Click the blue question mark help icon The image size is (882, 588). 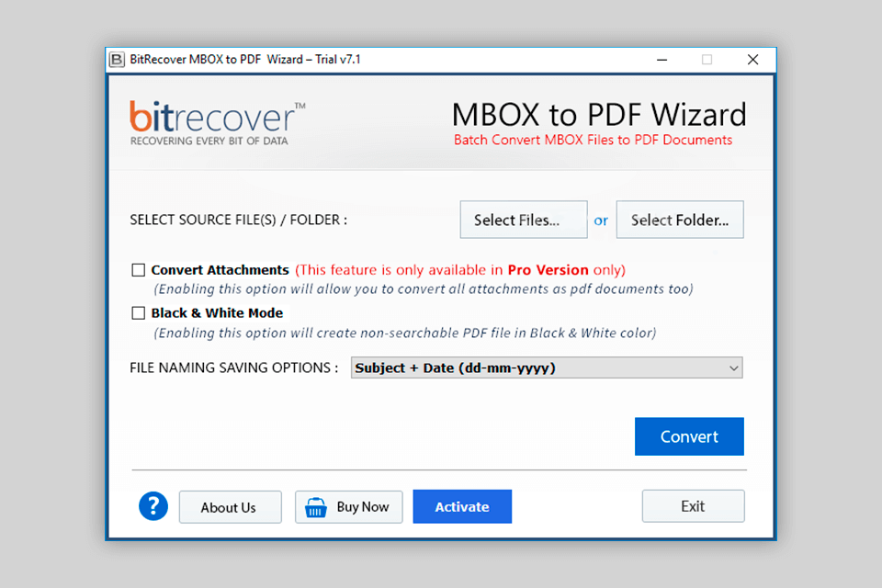[x=153, y=506]
